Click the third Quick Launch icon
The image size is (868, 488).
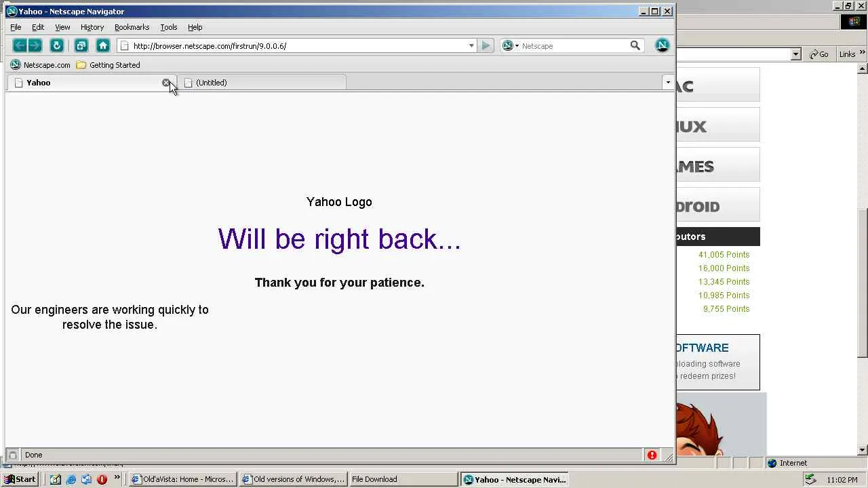pyautogui.click(x=86, y=479)
